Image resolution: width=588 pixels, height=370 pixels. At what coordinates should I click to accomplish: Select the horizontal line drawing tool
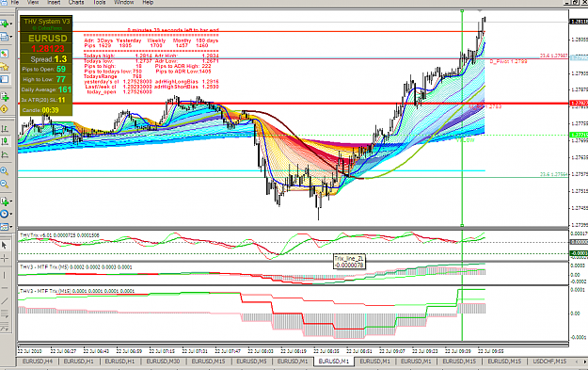[x=4, y=288]
